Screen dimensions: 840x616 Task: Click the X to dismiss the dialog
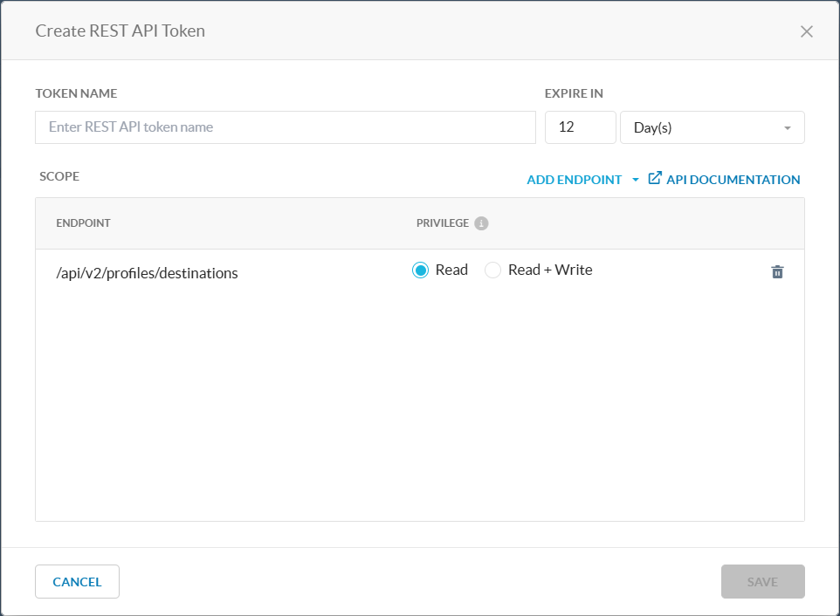(x=806, y=31)
